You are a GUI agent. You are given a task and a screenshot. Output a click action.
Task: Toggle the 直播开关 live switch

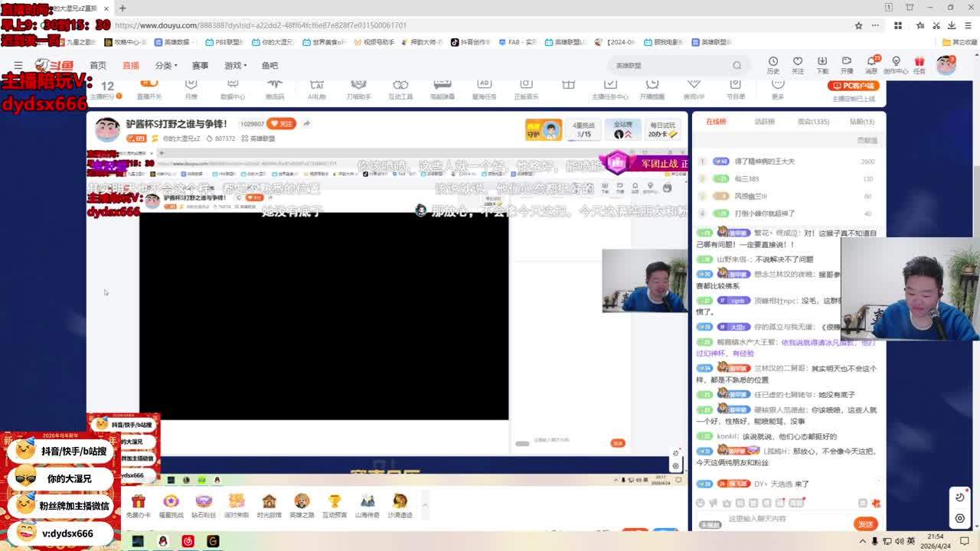149,87
